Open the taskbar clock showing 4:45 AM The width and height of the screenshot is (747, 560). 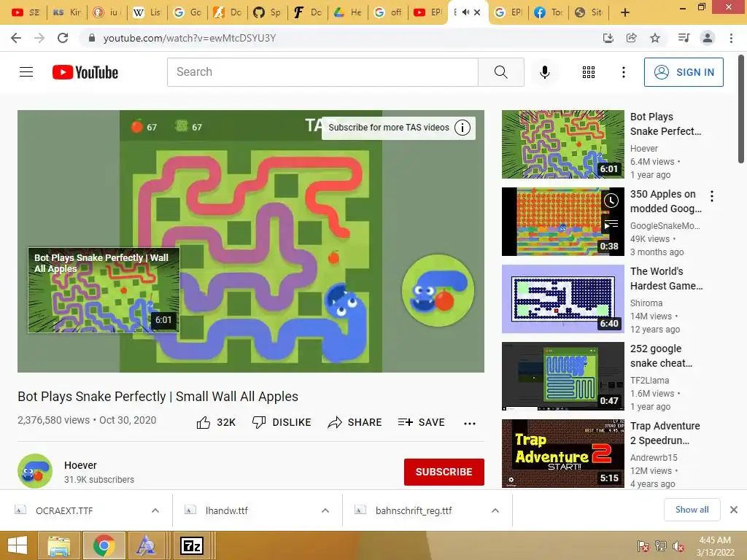click(x=714, y=546)
